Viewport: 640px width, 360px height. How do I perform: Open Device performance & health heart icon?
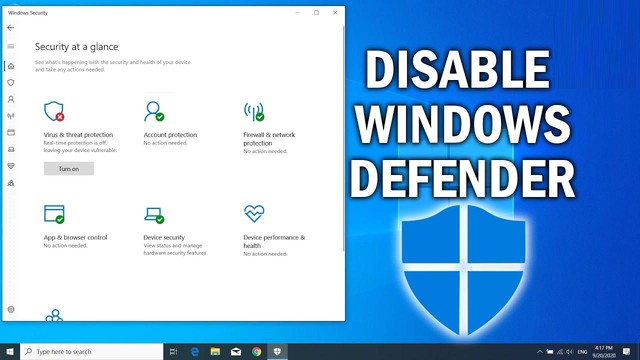point(254,213)
